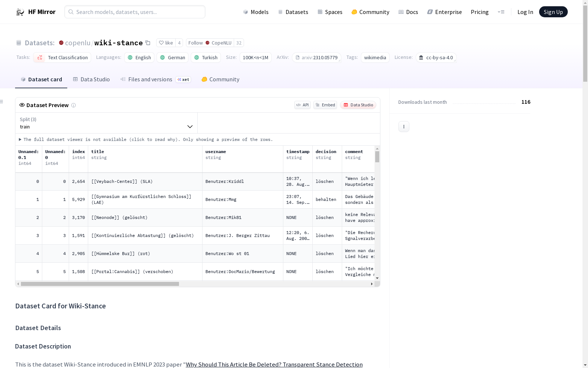This screenshot has height=368, width=588.
Task: Click the cc-by-sa-4.0 license tag
Action: coord(436,57)
